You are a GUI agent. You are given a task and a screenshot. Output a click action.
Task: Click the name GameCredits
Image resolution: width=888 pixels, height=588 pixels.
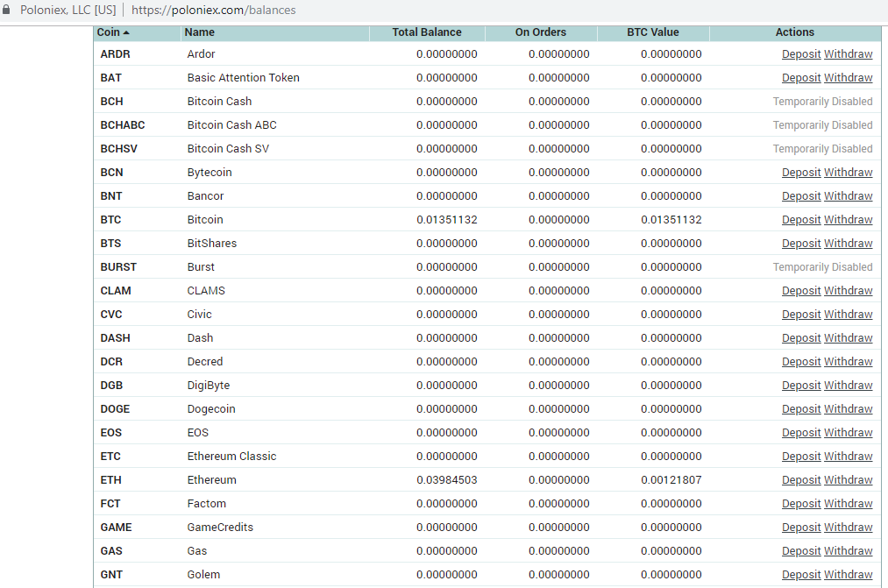(220, 528)
